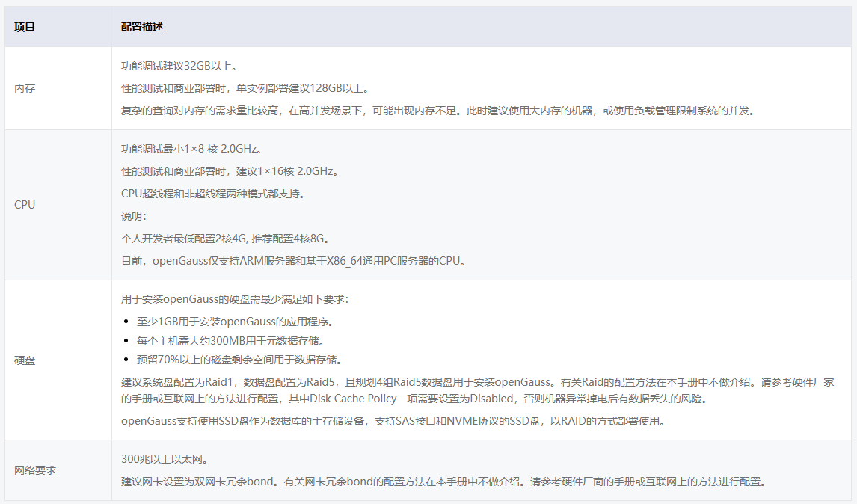Click the line 用于安装openGauss的硬盘需最少满足如下要求
This screenshot has width=857, height=504.
click(x=235, y=299)
